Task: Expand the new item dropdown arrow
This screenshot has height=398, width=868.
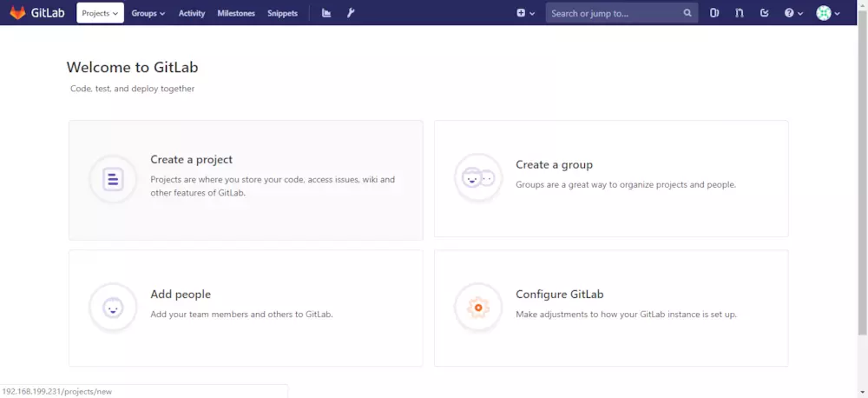Action: click(532, 13)
